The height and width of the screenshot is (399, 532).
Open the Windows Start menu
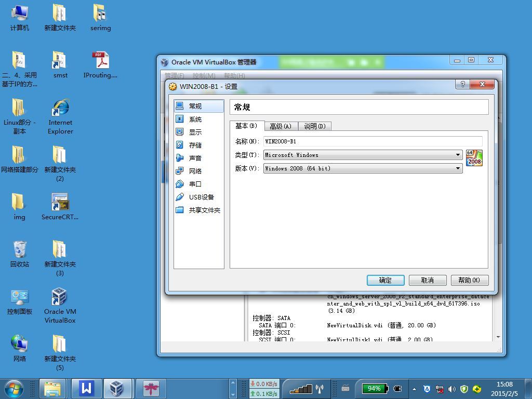pyautogui.click(x=14, y=389)
